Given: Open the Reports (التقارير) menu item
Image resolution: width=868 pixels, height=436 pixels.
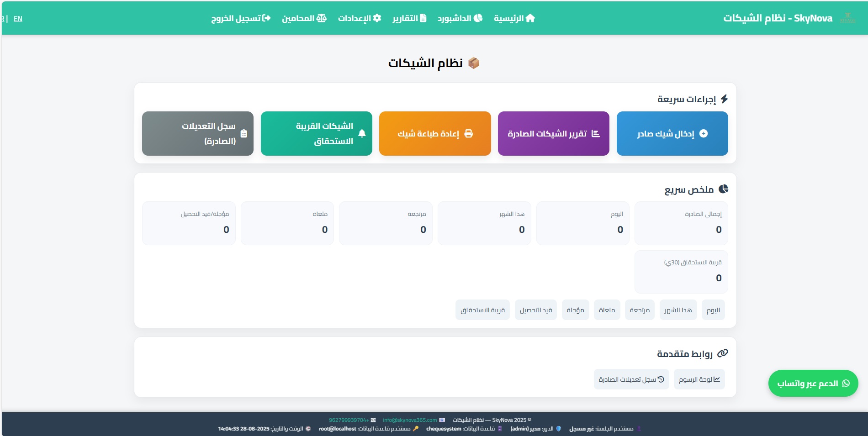Looking at the screenshot, I should [409, 18].
